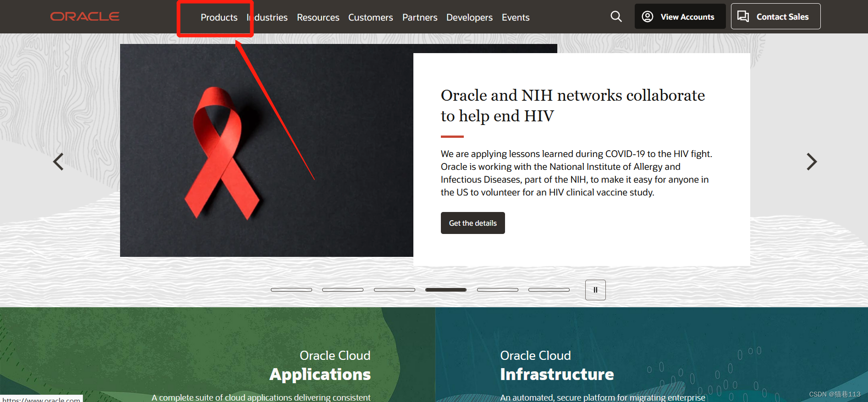Open the Industries menu
The image size is (868, 402).
tap(267, 17)
